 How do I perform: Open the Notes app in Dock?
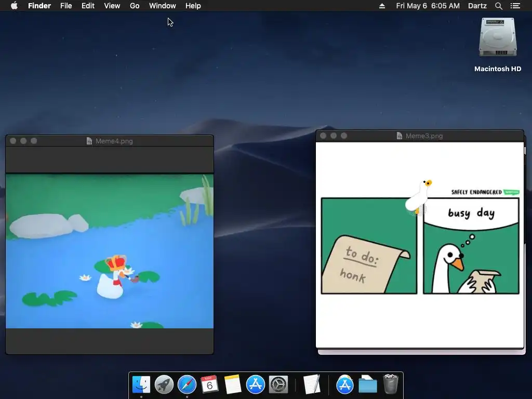tap(233, 385)
